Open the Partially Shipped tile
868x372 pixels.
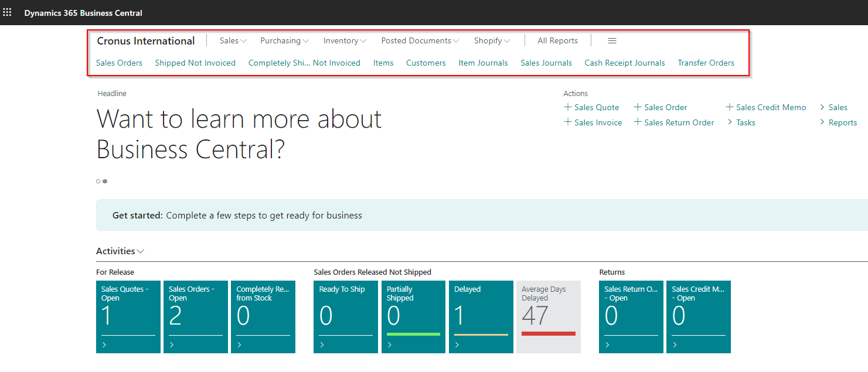tap(414, 317)
